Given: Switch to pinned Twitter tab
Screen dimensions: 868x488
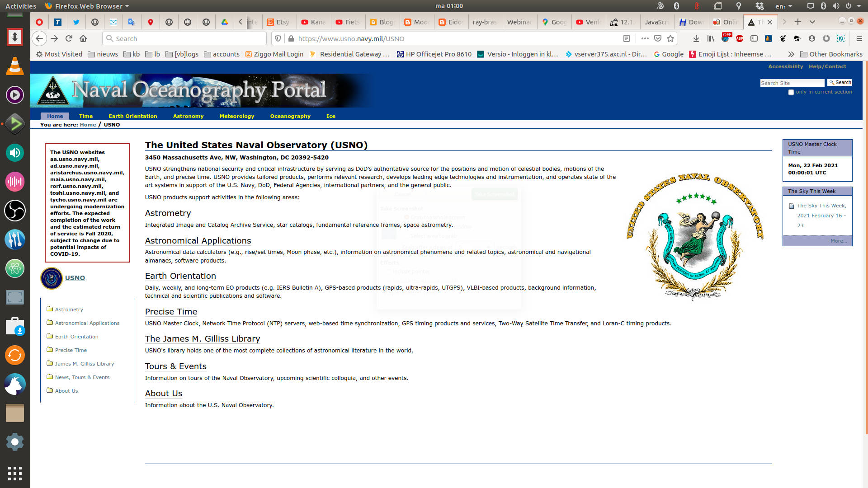Looking at the screenshot, I should point(76,22).
